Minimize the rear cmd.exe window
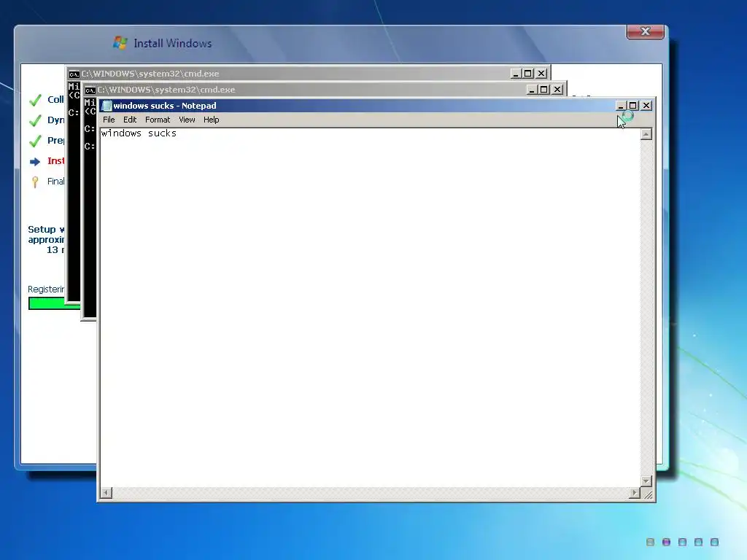Image resolution: width=747 pixels, height=560 pixels. click(x=516, y=74)
